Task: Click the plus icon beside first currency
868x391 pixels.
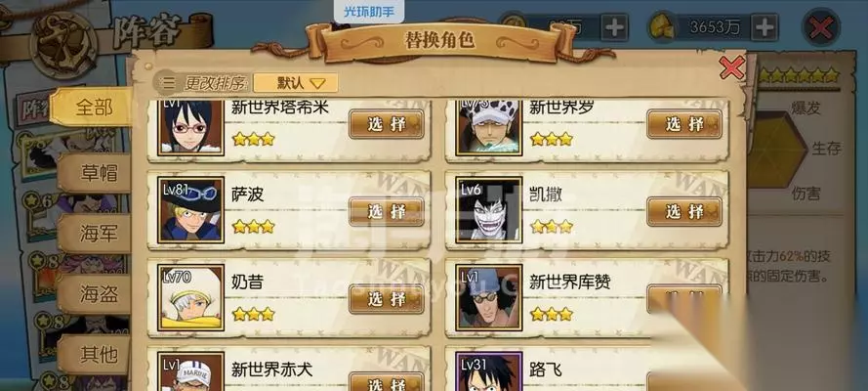Action: click(614, 27)
